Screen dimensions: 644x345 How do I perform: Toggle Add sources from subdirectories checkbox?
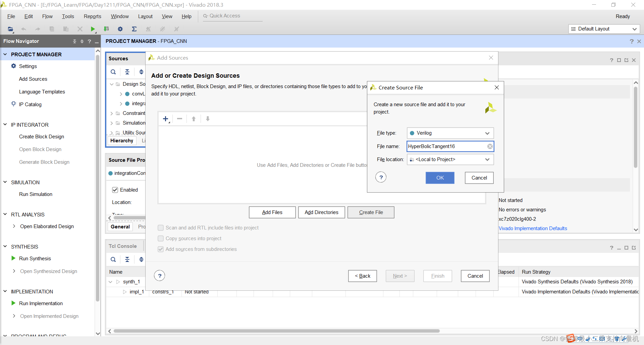click(x=161, y=249)
